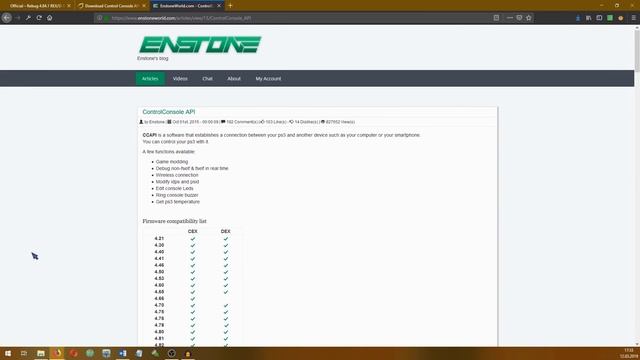Open the Windows Start menu

[8, 353]
